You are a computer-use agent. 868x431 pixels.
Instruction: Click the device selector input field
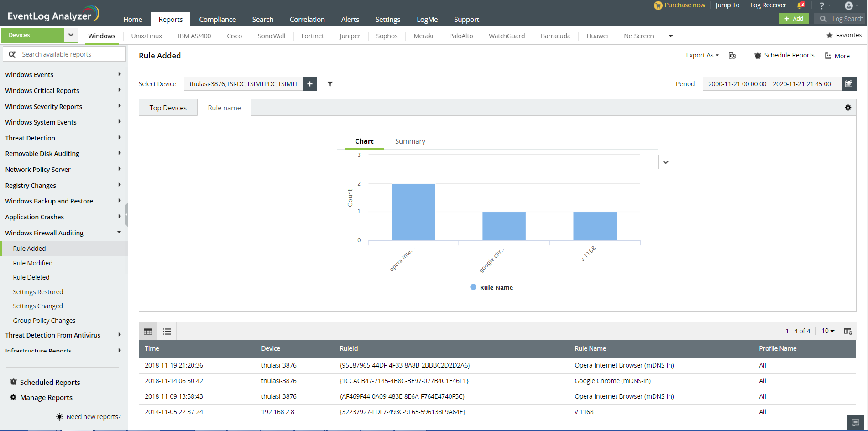click(243, 83)
